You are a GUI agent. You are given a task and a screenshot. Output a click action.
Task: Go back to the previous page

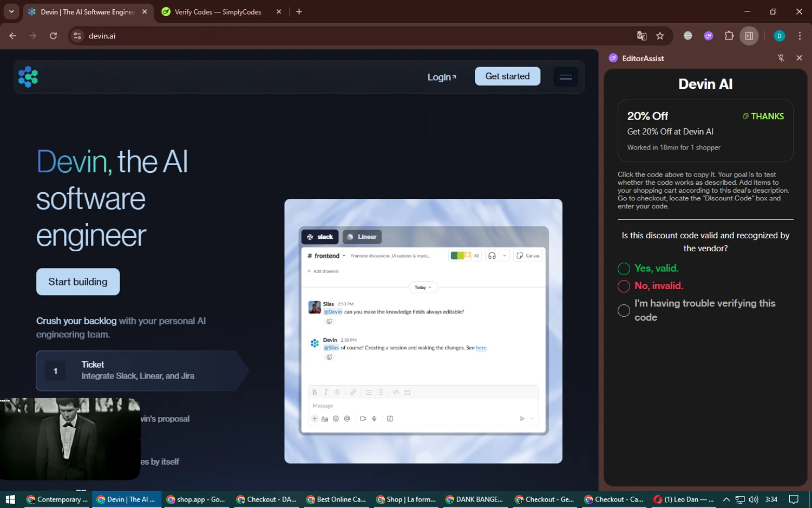coord(13,36)
